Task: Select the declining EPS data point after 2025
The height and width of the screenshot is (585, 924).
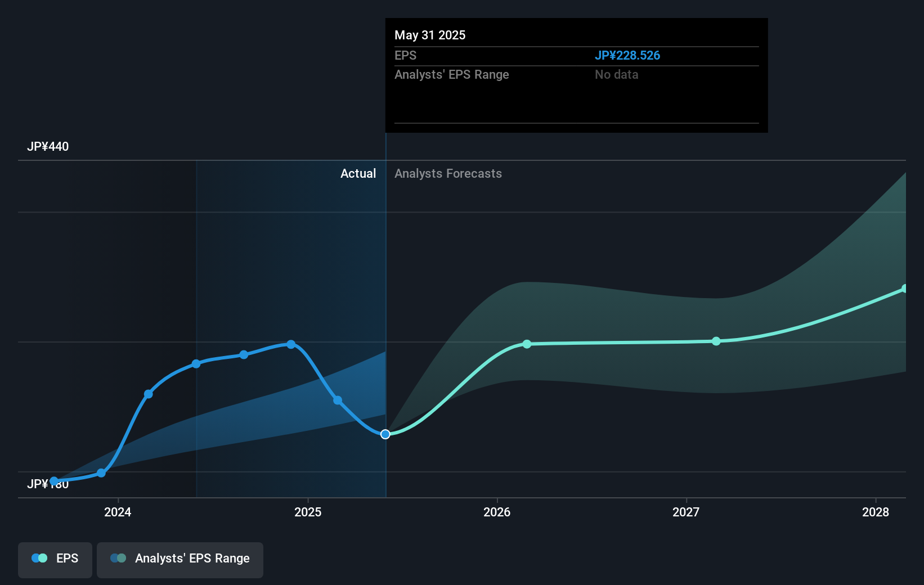Action: click(x=338, y=400)
